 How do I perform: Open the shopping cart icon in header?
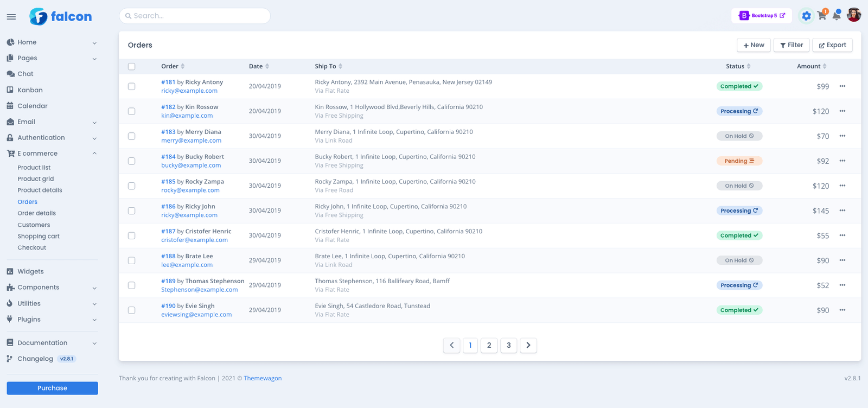[x=822, y=16]
